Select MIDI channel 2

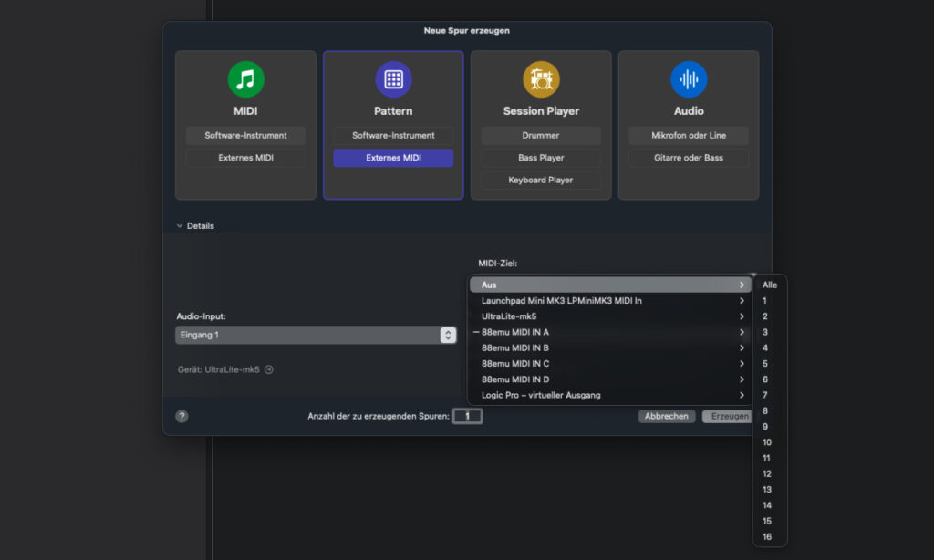(770, 316)
